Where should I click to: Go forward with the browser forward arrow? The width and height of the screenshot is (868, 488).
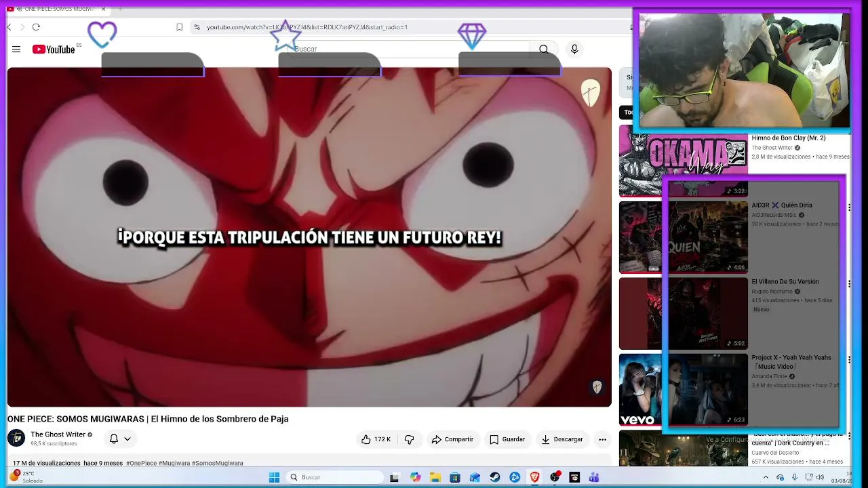[x=22, y=27]
